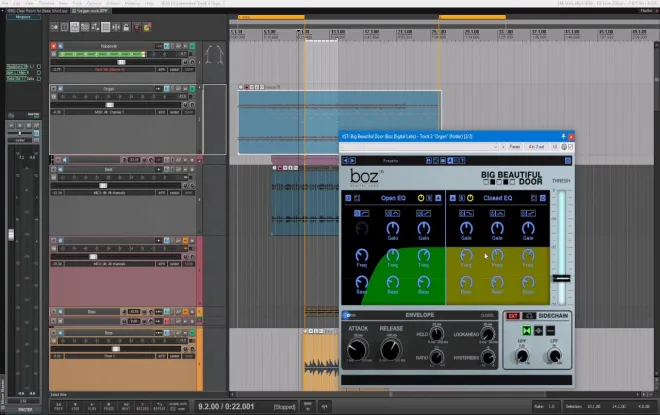Click the transport Stop button
The image size is (660, 415).
(75, 406)
